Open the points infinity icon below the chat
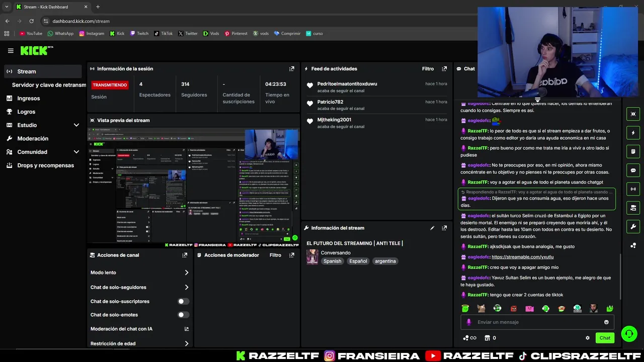Viewport: 644px width, 362px height. click(469, 338)
